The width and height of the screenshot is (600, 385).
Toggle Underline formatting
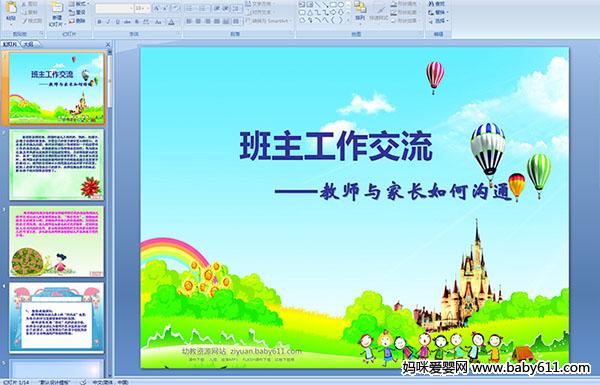[117, 22]
